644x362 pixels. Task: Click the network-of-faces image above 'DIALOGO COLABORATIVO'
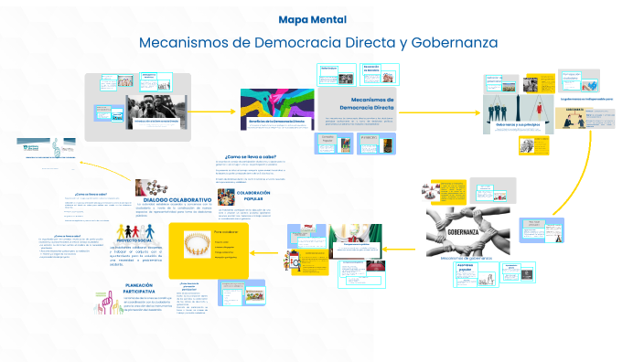coord(151,187)
